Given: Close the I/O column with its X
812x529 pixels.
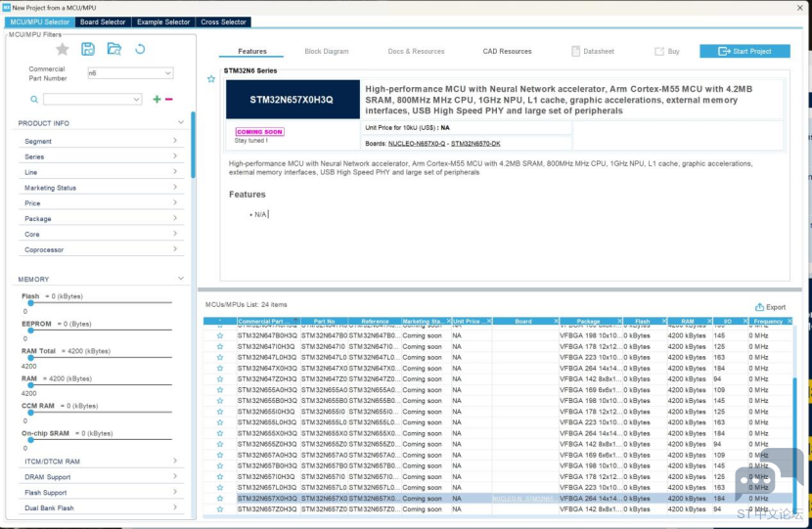Looking at the screenshot, I should [x=745, y=322].
